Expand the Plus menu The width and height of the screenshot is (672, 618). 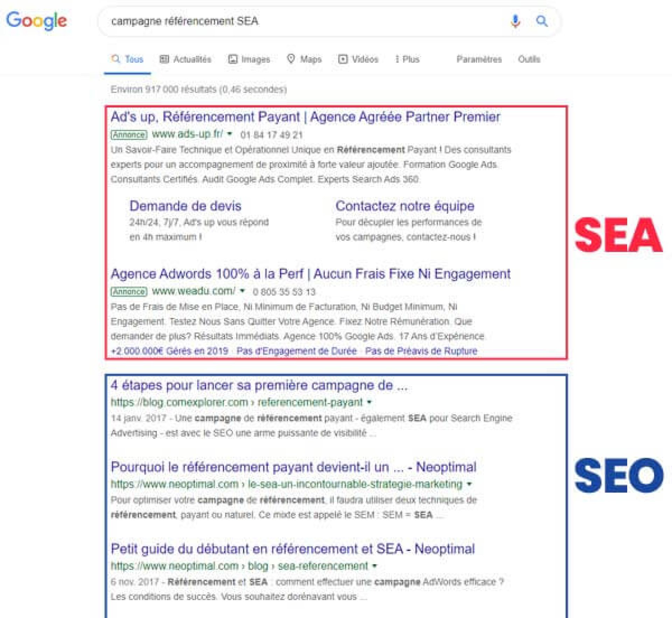(407, 59)
